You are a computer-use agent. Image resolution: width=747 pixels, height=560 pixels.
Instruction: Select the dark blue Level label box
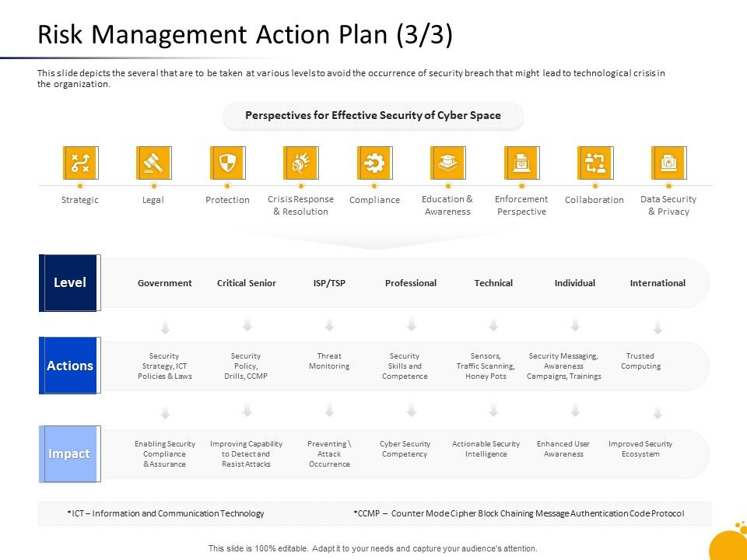69,283
